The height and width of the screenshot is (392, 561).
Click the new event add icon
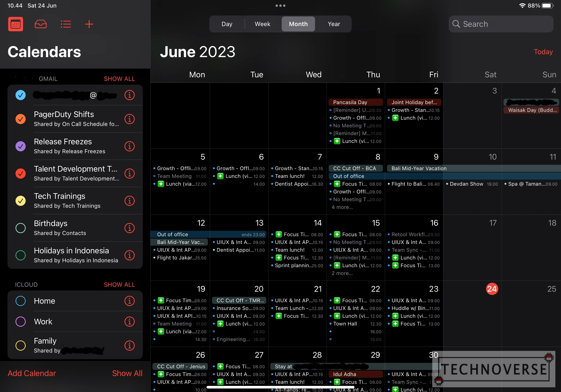[x=90, y=24]
